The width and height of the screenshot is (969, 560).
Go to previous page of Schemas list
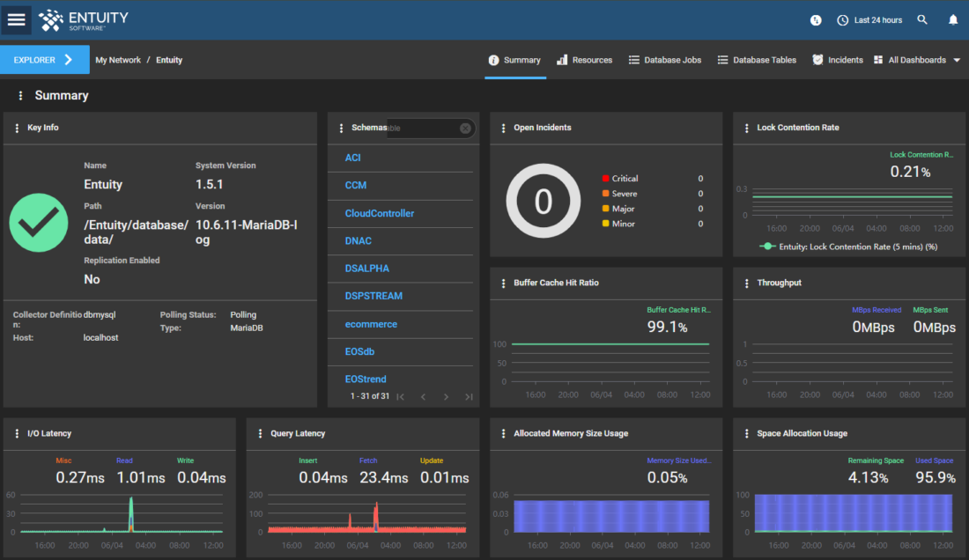[x=424, y=396]
